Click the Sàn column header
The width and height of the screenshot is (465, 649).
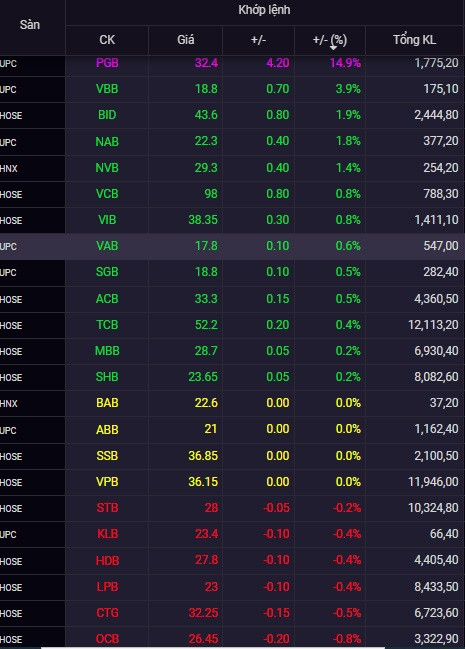pyautogui.click(x=30, y=25)
